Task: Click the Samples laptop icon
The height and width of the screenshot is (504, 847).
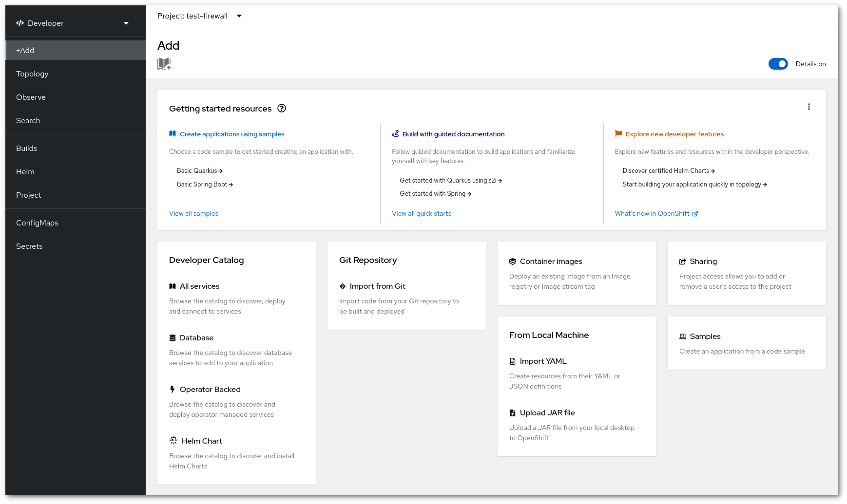Action: tap(683, 336)
